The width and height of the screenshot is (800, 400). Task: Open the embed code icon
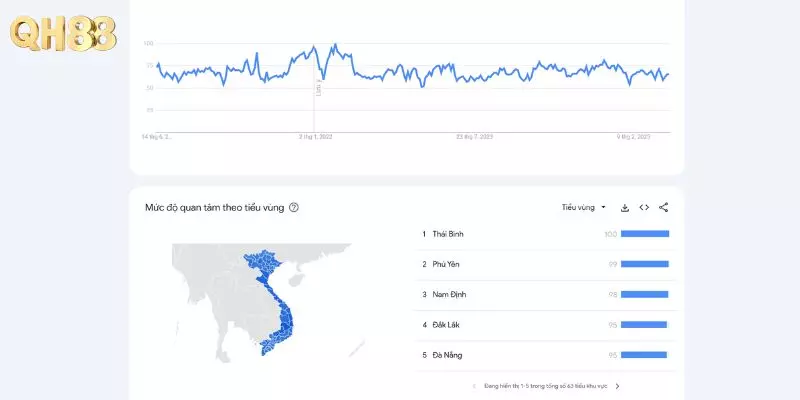tap(644, 208)
